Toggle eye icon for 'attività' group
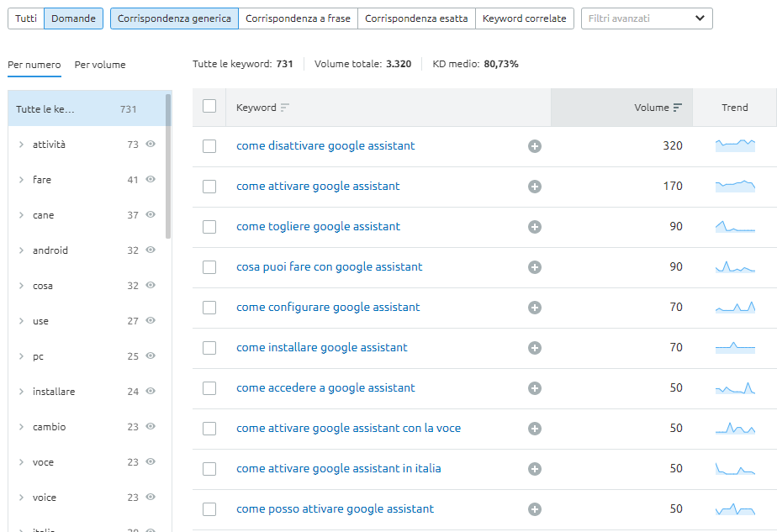The width and height of the screenshot is (777, 532). point(151,144)
